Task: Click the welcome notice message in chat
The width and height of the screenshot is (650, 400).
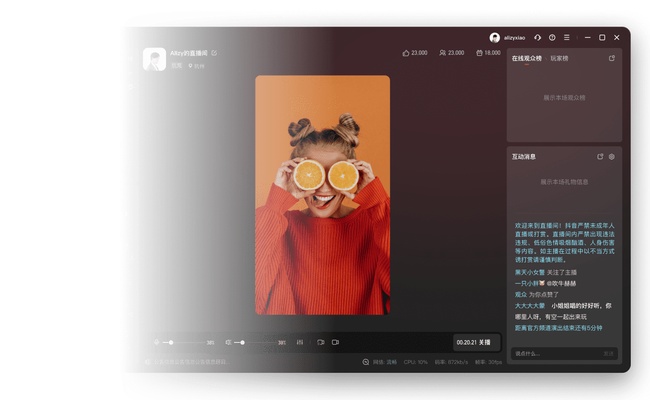Action: [565, 242]
